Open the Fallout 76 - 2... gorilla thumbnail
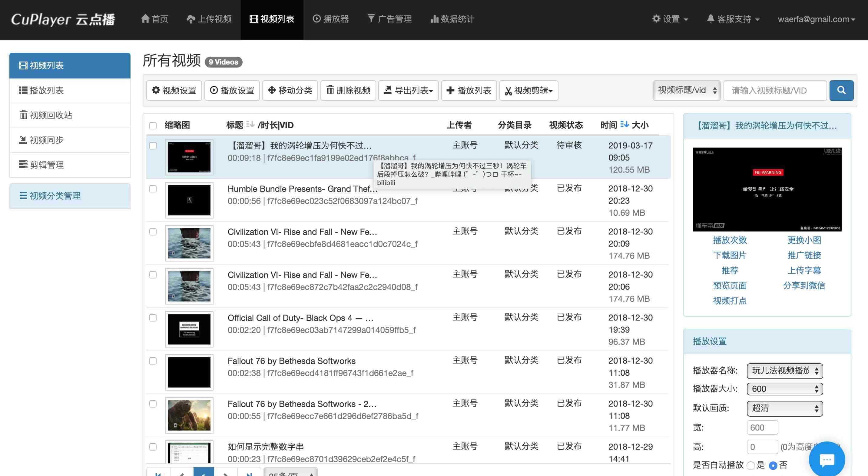This screenshot has width=868, height=476. 189,415
